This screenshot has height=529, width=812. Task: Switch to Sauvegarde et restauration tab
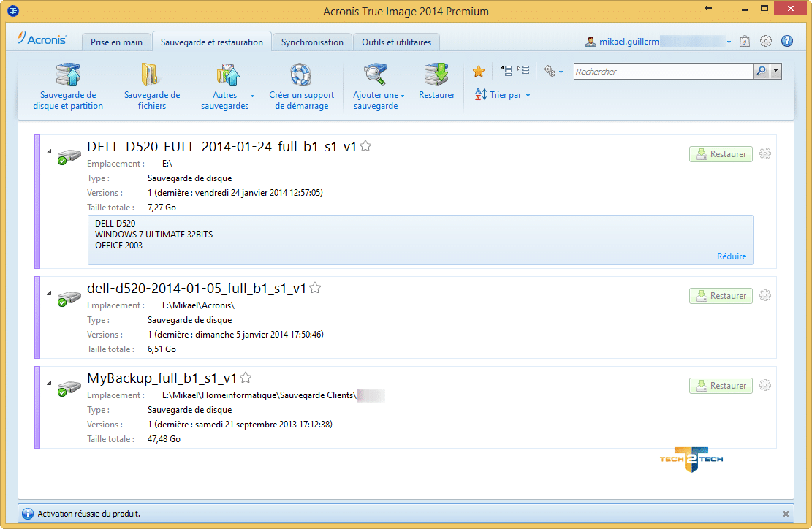coord(211,42)
